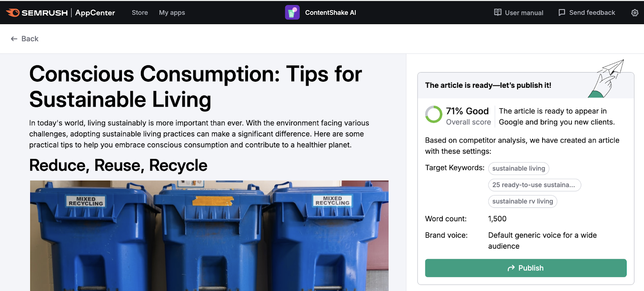The image size is (644, 291).
Task: Switch to My apps
Action: click(x=172, y=12)
